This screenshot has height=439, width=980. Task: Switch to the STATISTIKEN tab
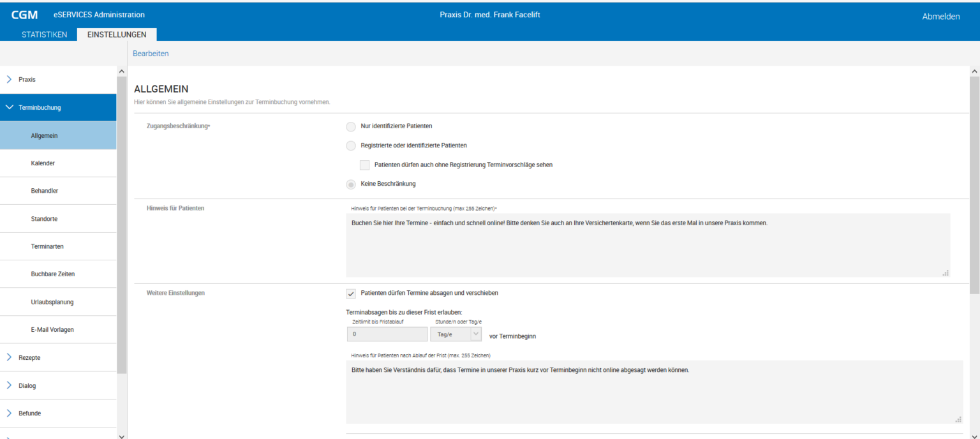tap(45, 34)
